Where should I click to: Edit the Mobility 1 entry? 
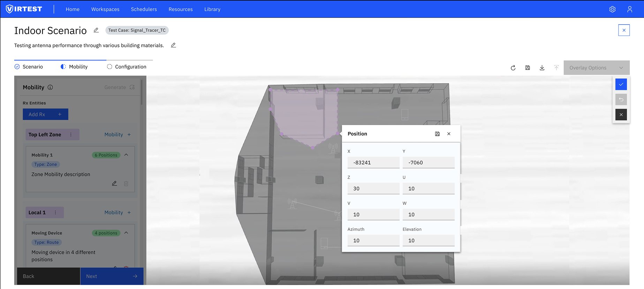click(x=114, y=183)
